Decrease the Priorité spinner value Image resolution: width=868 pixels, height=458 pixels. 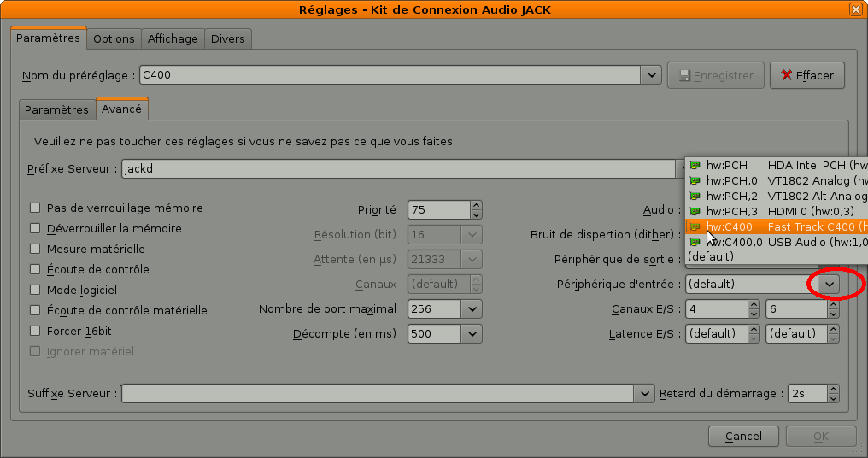click(476, 214)
